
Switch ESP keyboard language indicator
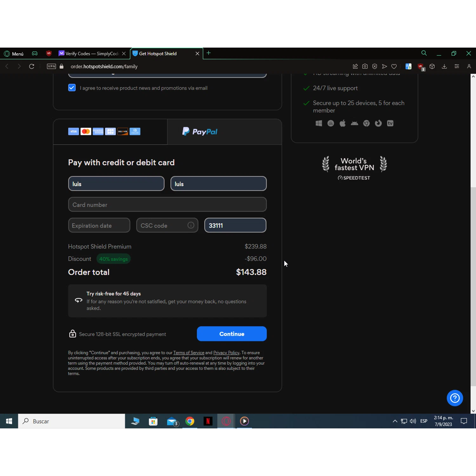(x=424, y=421)
